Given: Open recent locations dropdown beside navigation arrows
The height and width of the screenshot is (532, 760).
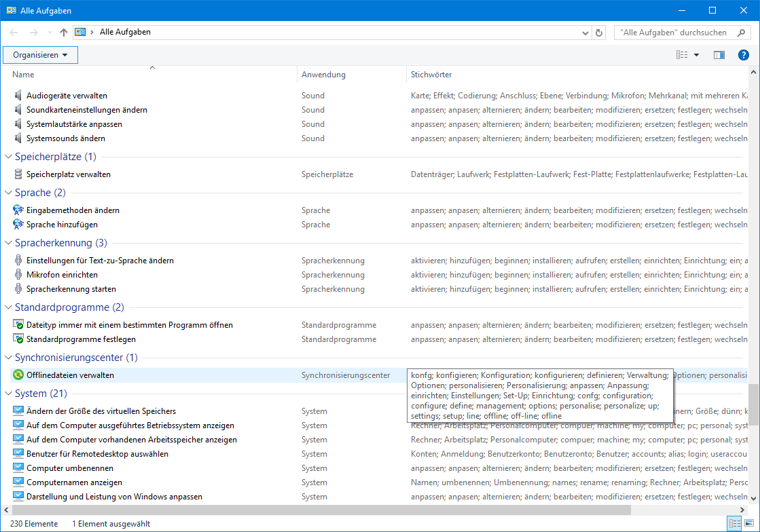Looking at the screenshot, I should coord(50,33).
